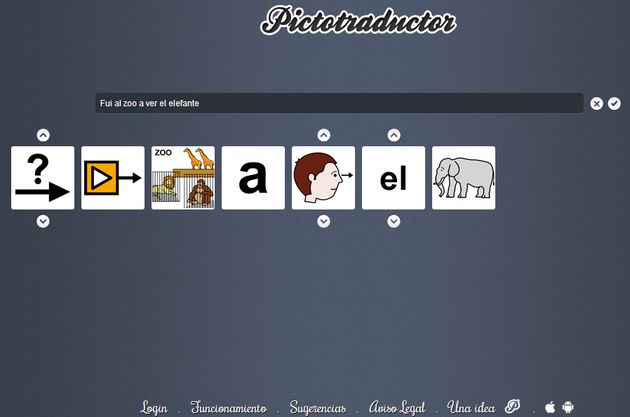Viewport: 630px width, 417px height.
Task: Show next option below first pictogram
Action: [43, 221]
